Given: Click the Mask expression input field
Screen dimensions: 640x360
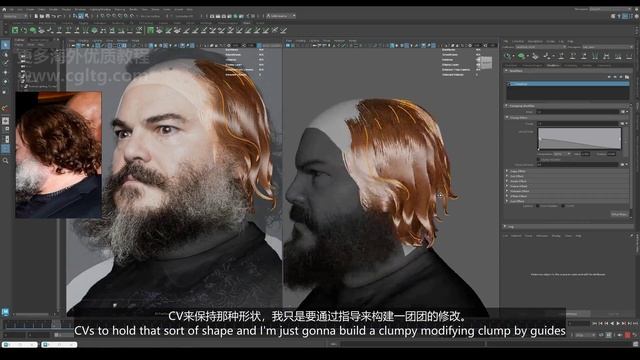Looking at the screenshot, I should point(578,111).
